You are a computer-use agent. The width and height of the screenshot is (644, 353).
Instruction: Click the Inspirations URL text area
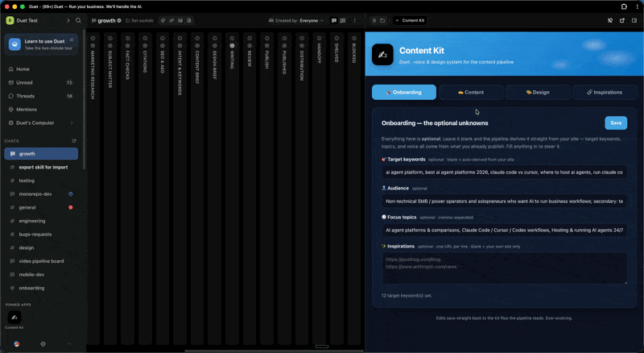coord(505,268)
